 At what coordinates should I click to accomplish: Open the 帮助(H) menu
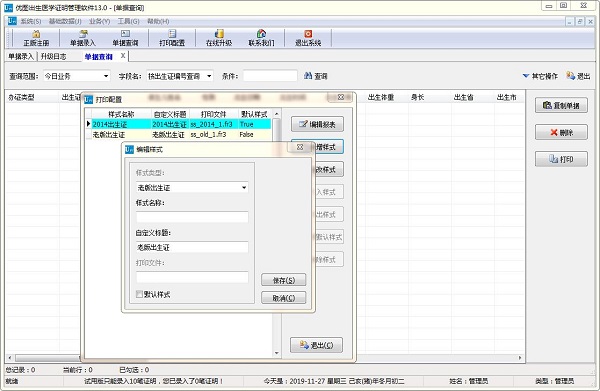(x=158, y=21)
